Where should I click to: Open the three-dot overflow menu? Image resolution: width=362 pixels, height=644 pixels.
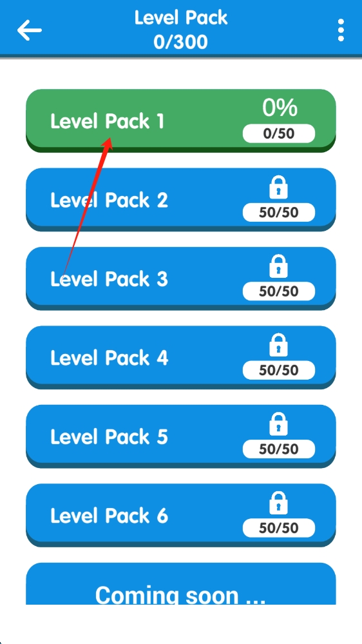click(341, 30)
